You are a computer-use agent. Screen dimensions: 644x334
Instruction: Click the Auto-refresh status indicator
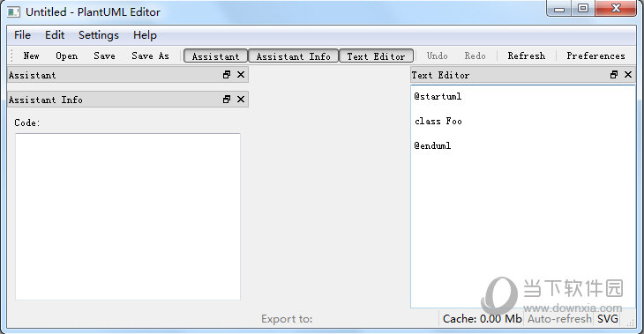tap(559, 319)
